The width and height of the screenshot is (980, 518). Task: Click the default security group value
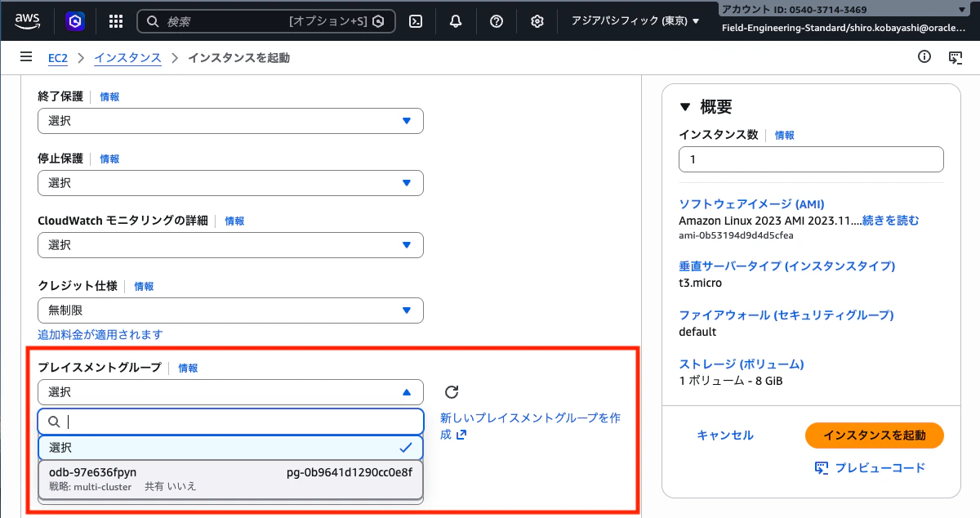tap(697, 332)
